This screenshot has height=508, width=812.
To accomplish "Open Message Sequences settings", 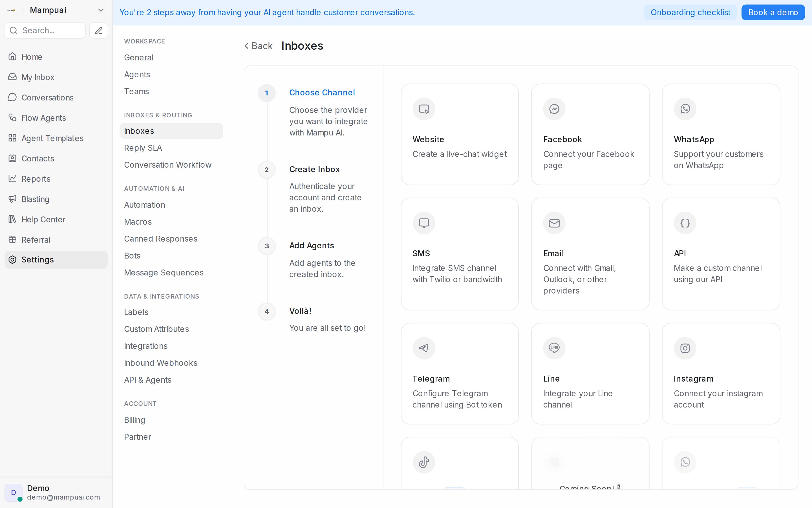I will 164,273.
